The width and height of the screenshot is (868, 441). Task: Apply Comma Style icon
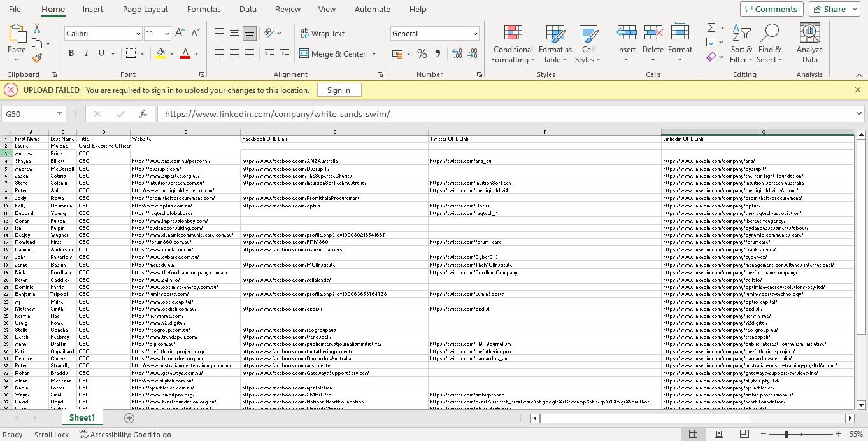point(438,54)
